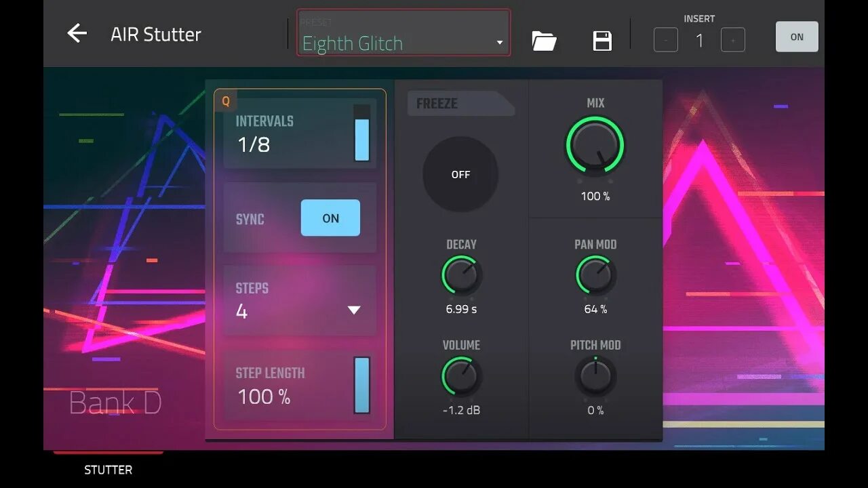
Task: Select the STEP LENGTH 100 % field
Action: point(300,386)
